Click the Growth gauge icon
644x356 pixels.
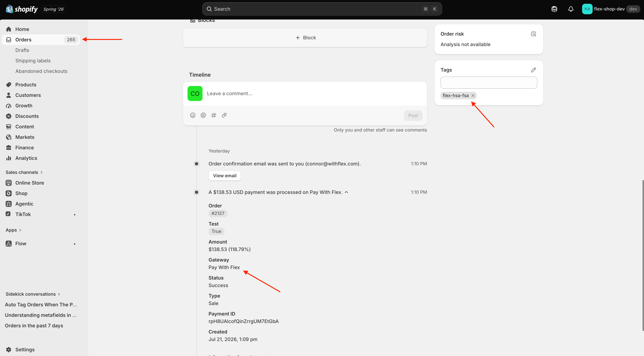9,106
